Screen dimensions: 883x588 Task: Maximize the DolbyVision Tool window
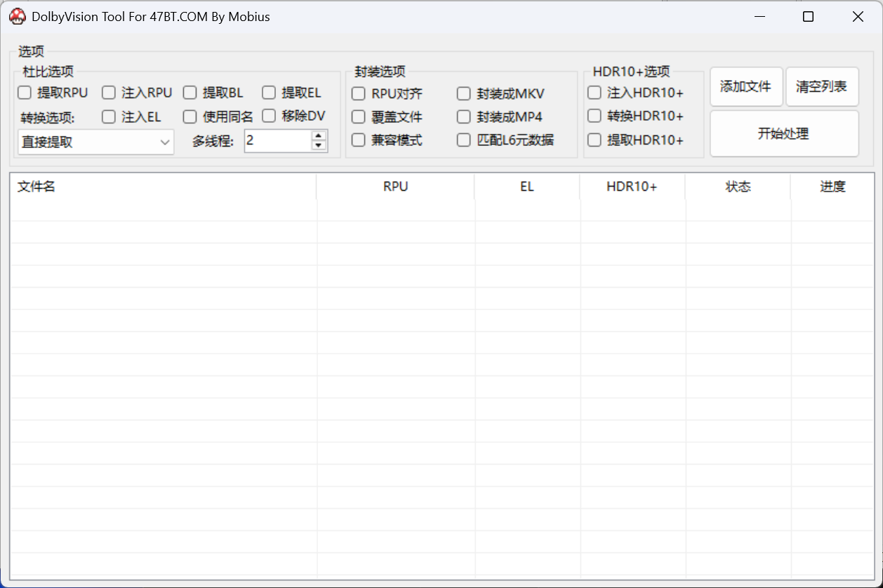tap(808, 17)
